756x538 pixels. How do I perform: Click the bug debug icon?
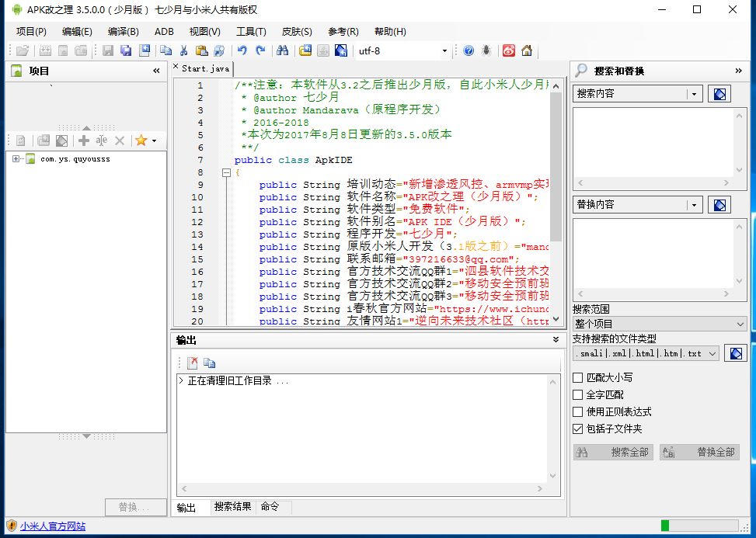486,50
